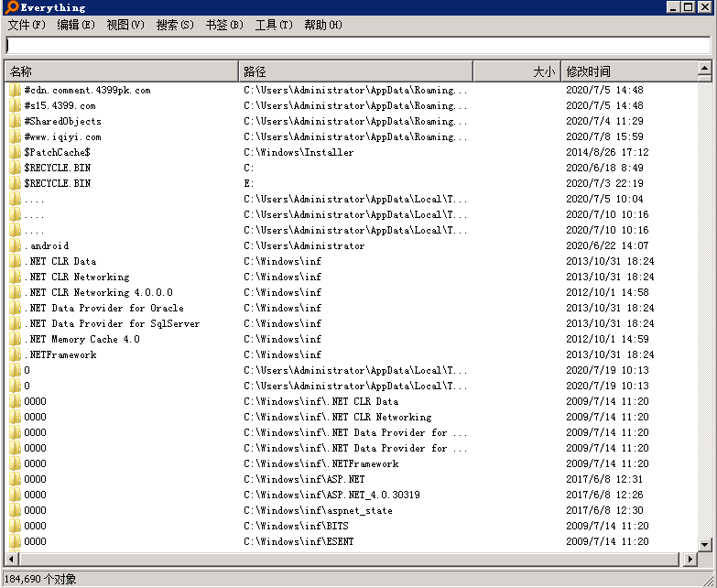Viewport: 717px width, 588px height.
Task: Click folder icon of $PatchCache$
Action: pos(15,152)
